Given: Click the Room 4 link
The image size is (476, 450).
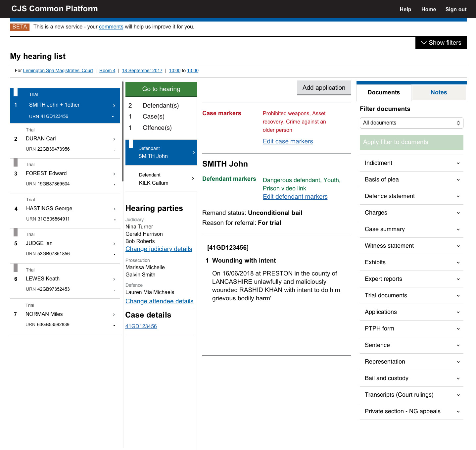Looking at the screenshot, I should pos(107,71).
